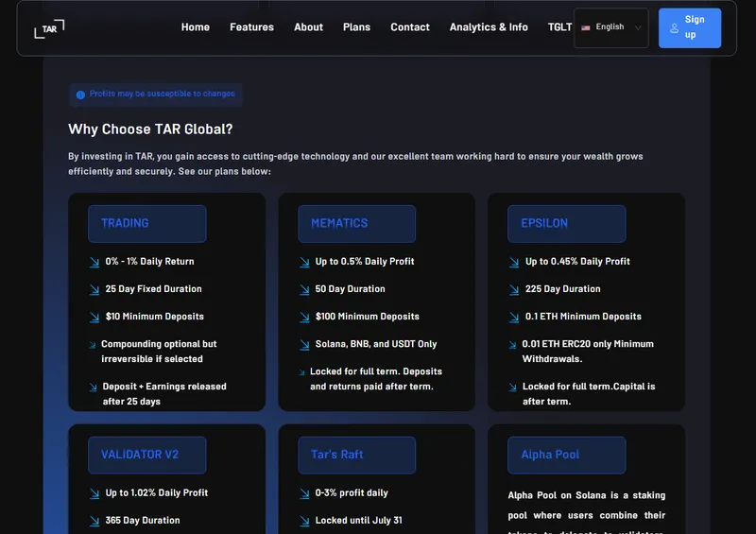Click '$10 Minimum Deposits' text
Viewport: 756px width, 534px height.
pyautogui.click(x=154, y=317)
